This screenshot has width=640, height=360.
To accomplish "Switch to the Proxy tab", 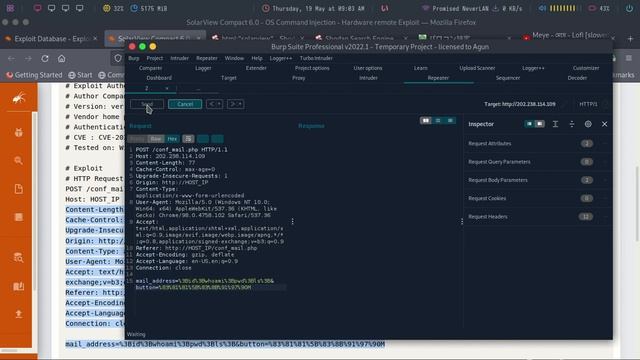I will (299, 78).
